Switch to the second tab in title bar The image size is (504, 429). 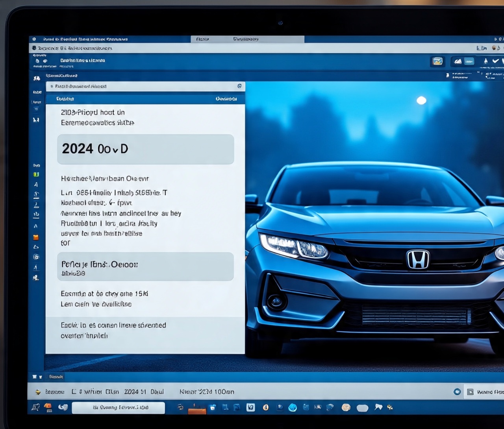point(245,39)
